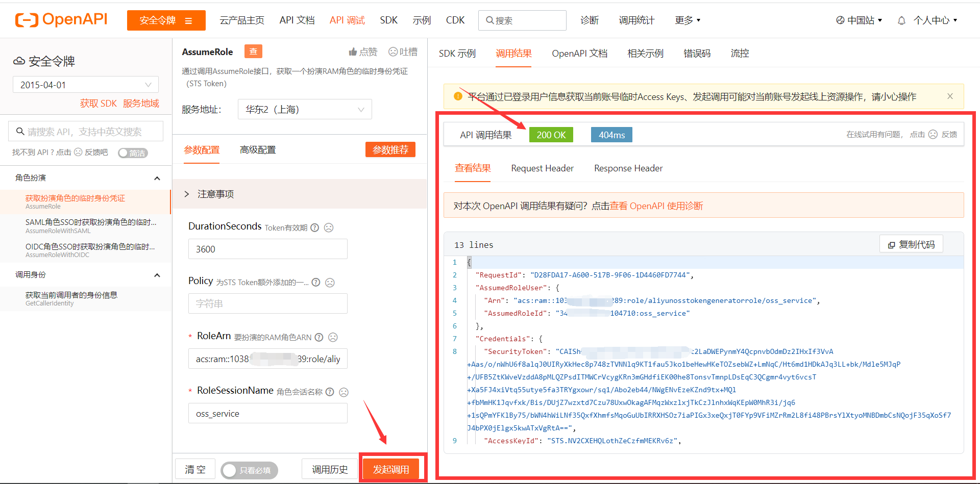Toggle the 只看必填 switch
The image size is (980, 484).
249,470
